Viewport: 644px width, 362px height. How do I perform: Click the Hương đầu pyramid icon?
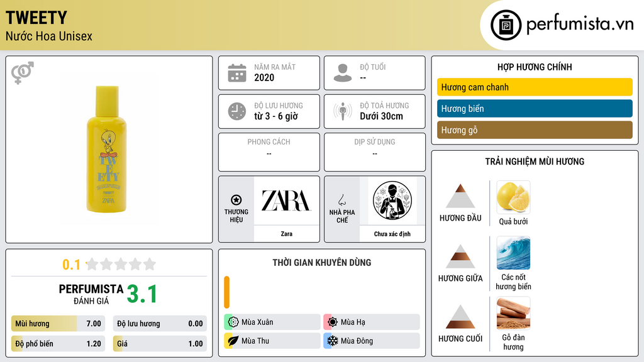[460, 196]
